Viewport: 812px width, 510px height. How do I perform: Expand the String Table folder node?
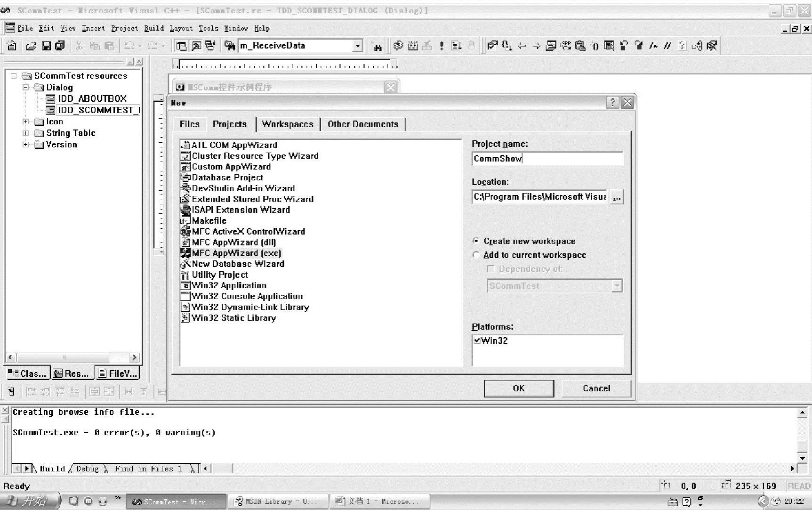pos(26,133)
